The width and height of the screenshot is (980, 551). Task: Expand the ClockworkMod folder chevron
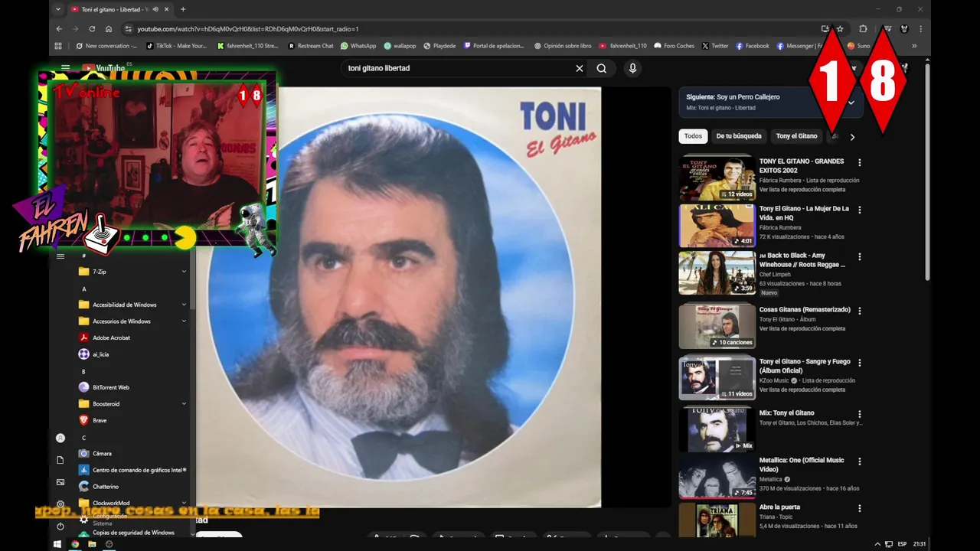184,503
